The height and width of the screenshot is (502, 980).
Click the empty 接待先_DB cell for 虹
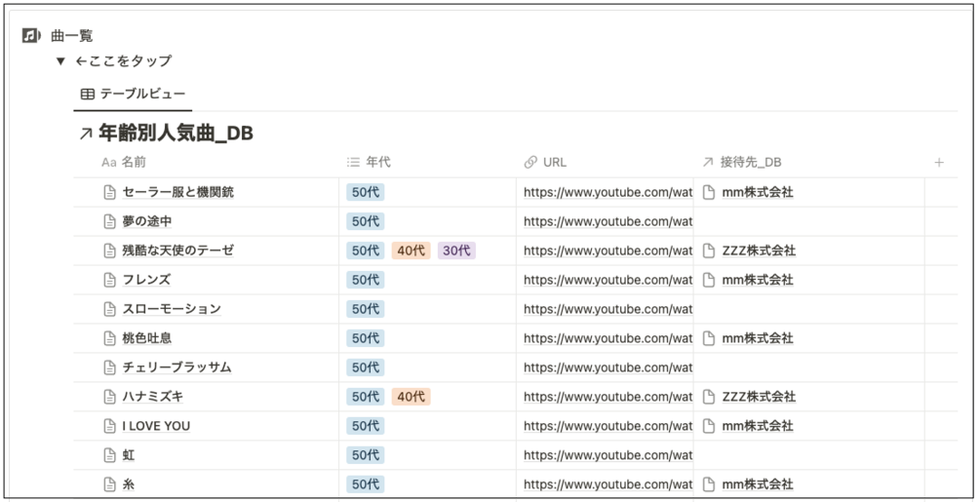pyautogui.click(x=807, y=455)
